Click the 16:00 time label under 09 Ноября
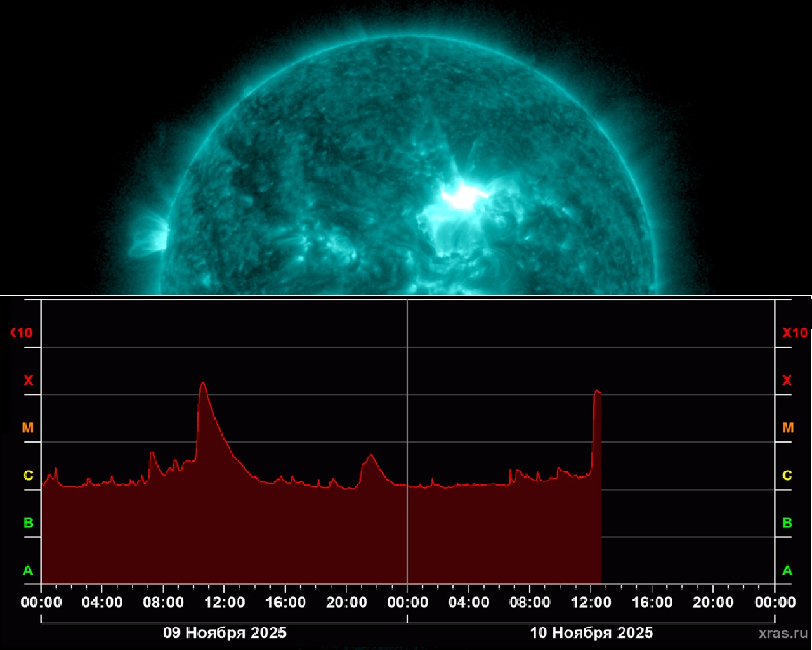 285,602
